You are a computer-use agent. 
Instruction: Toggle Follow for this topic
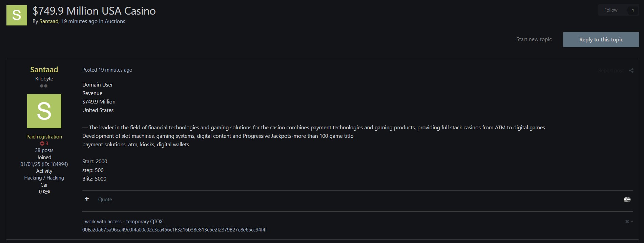click(x=610, y=10)
